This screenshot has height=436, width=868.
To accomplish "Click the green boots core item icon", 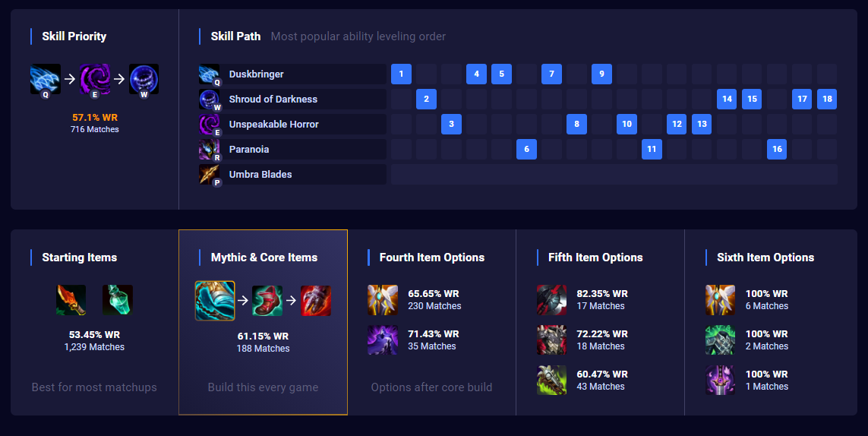I will tap(267, 301).
